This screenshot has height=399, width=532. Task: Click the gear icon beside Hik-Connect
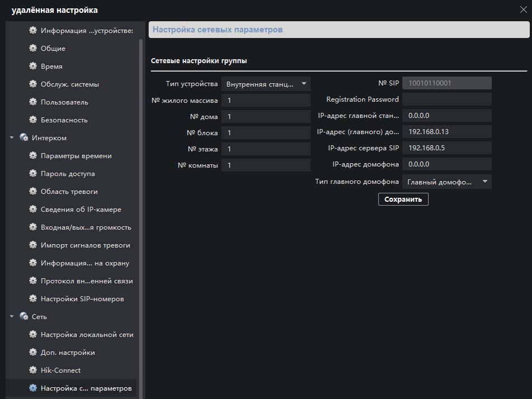point(33,370)
